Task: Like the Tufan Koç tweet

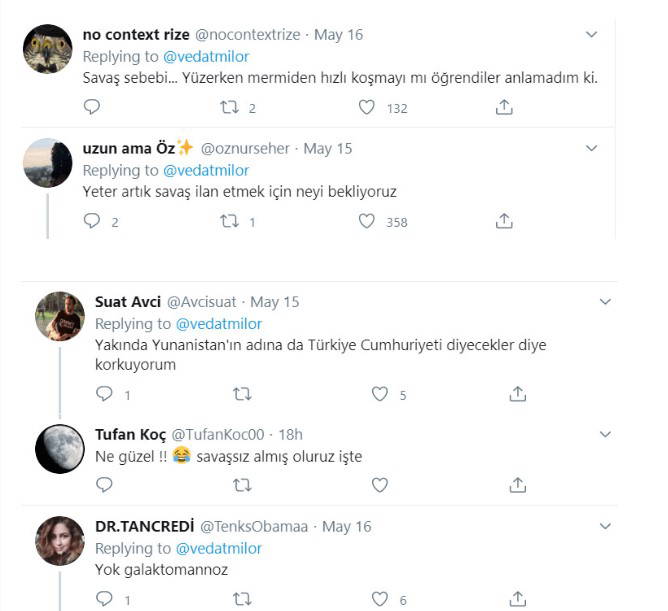Action: (380, 485)
